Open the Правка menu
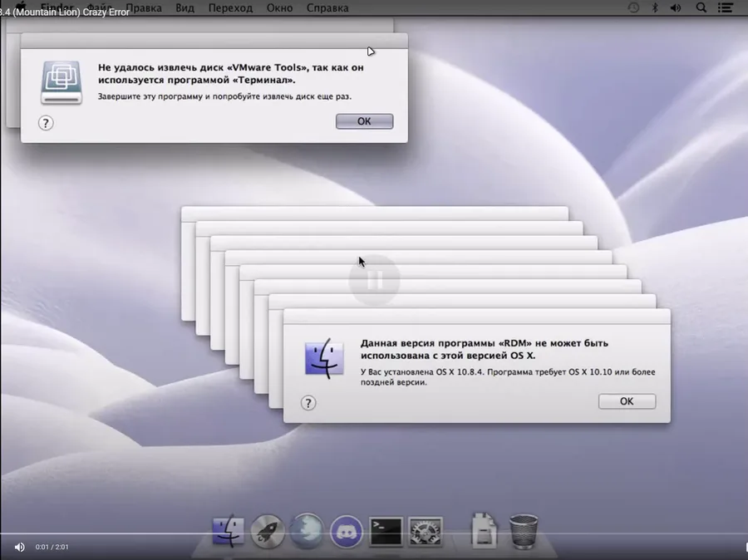 click(144, 7)
